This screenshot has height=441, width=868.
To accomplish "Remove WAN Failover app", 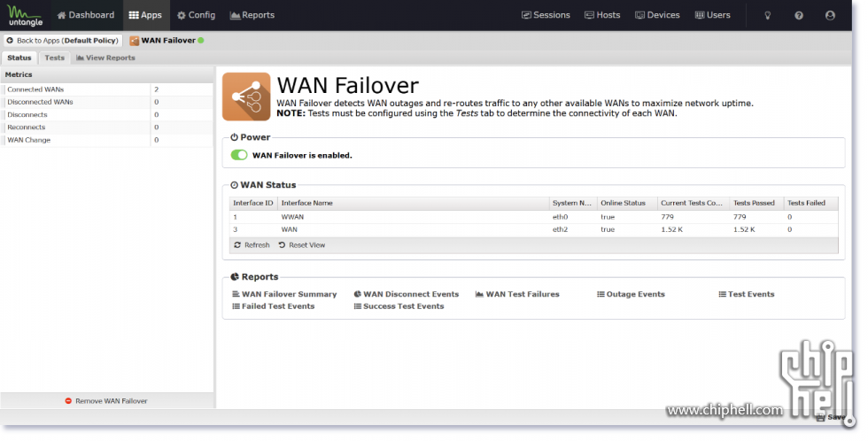I will (x=106, y=401).
